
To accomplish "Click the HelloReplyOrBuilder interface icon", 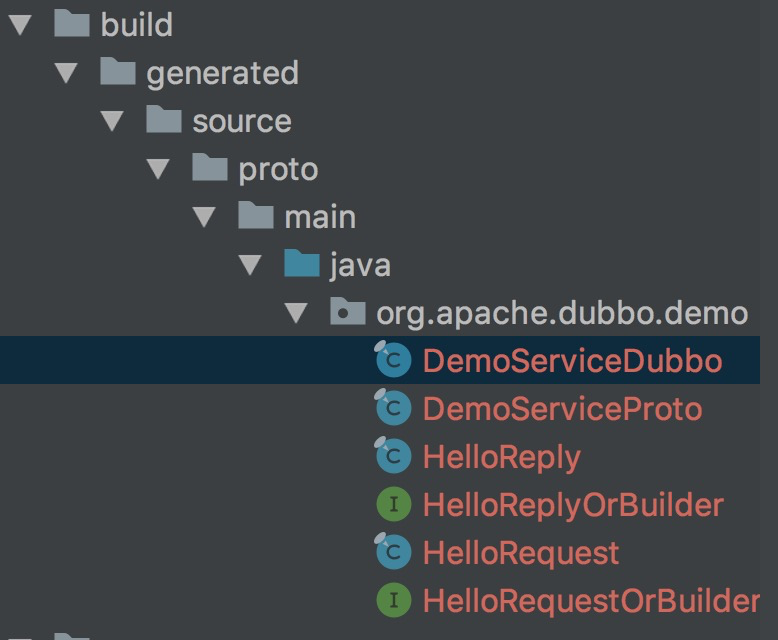I will (393, 505).
